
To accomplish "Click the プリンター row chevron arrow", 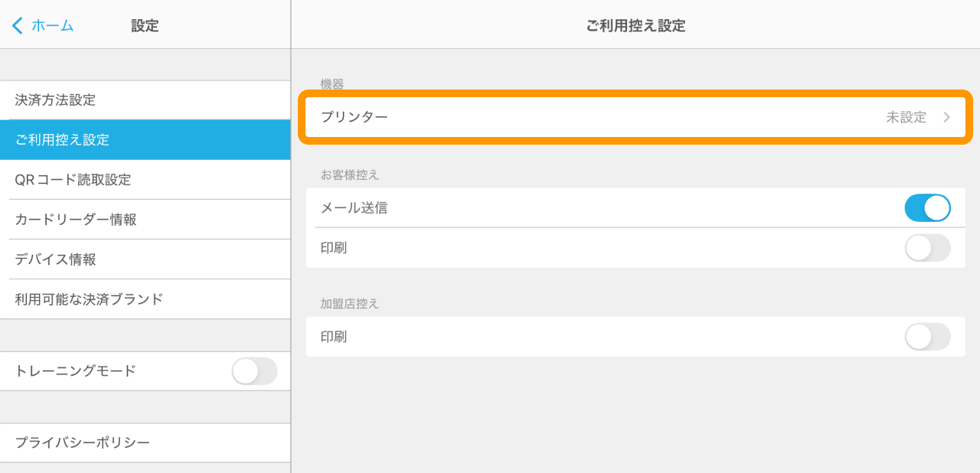I will click(946, 118).
